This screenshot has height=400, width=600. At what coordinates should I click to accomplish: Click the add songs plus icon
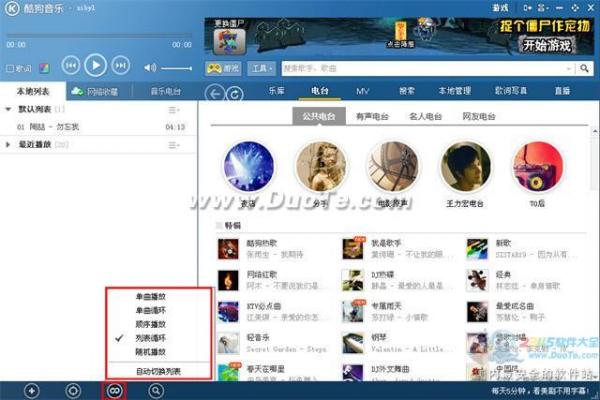click(x=32, y=391)
